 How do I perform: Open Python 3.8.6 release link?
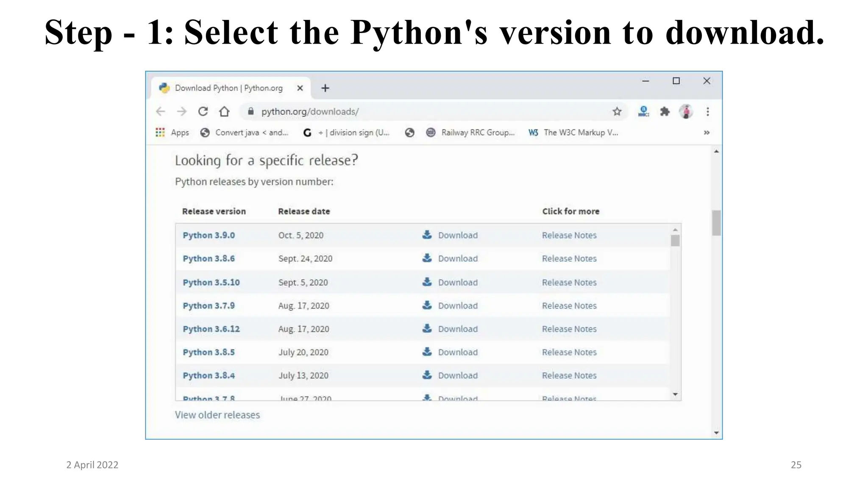tap(209, 258)
